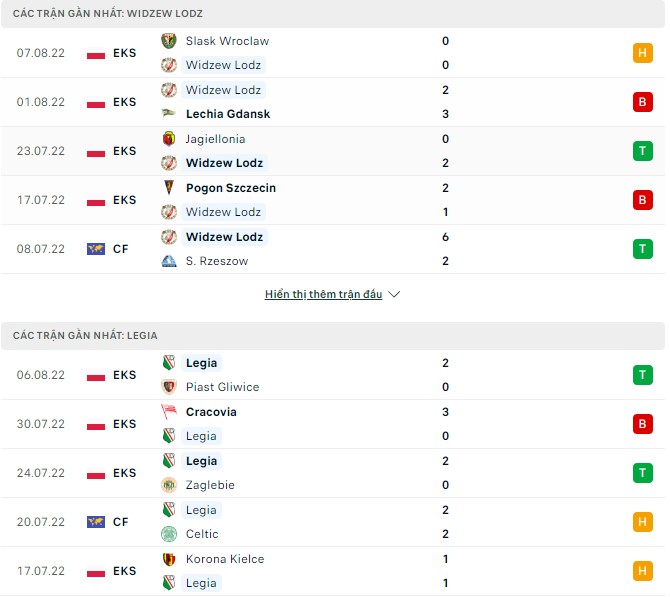670x597 pixels.
Task: Click the chevron beside 'Hiển thị thêm trận đấu'
Action: [394, 295]
